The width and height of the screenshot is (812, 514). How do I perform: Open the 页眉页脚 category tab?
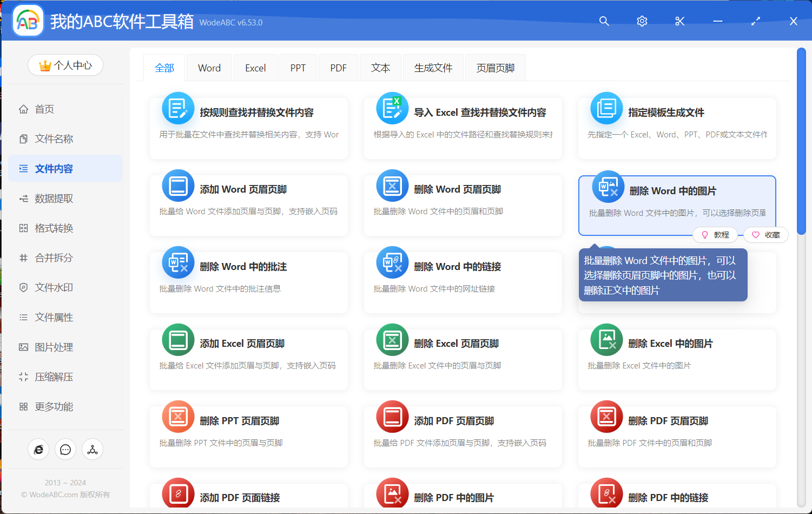[x=495, y=67]
